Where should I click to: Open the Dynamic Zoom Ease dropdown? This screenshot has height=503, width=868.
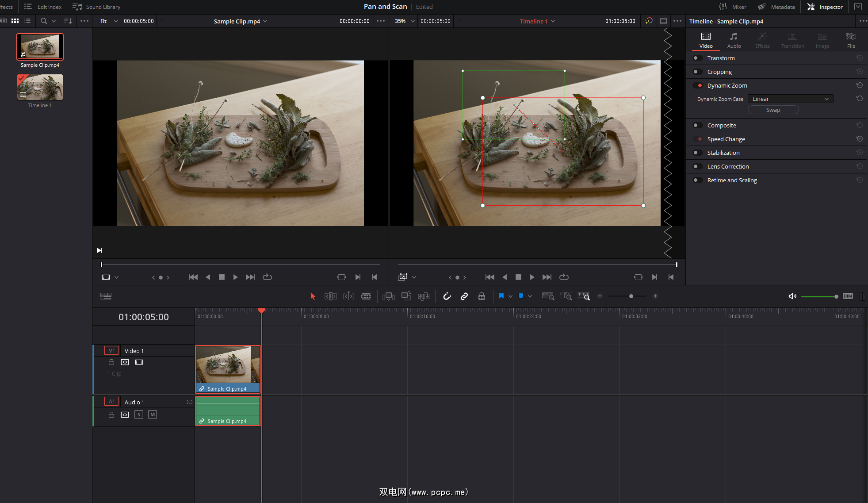(x=790, y=99)
